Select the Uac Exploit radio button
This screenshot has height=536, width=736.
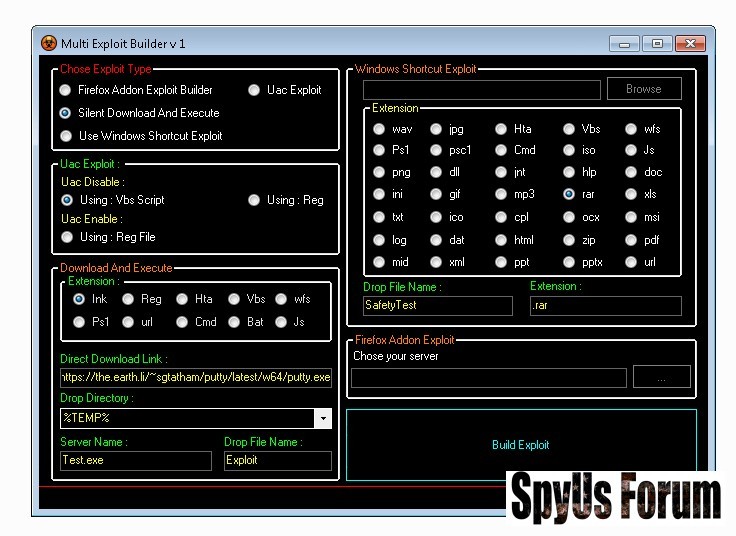click(255, 90)
